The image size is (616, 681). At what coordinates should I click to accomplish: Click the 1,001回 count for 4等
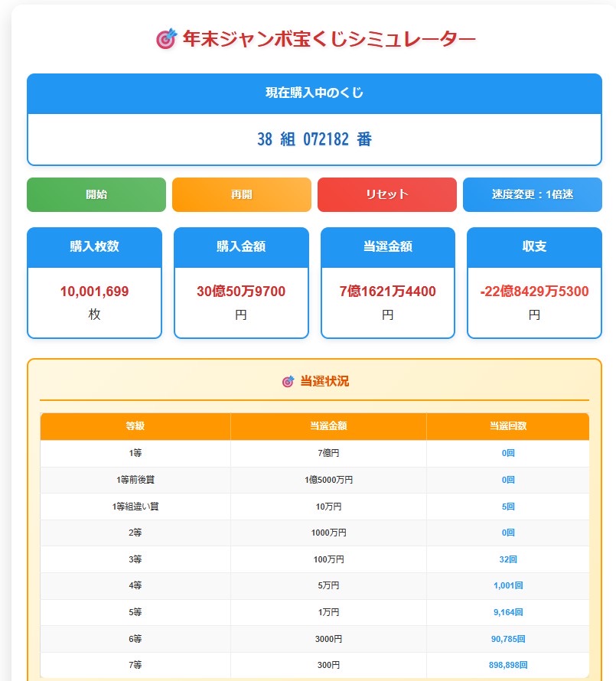(508, 586)
